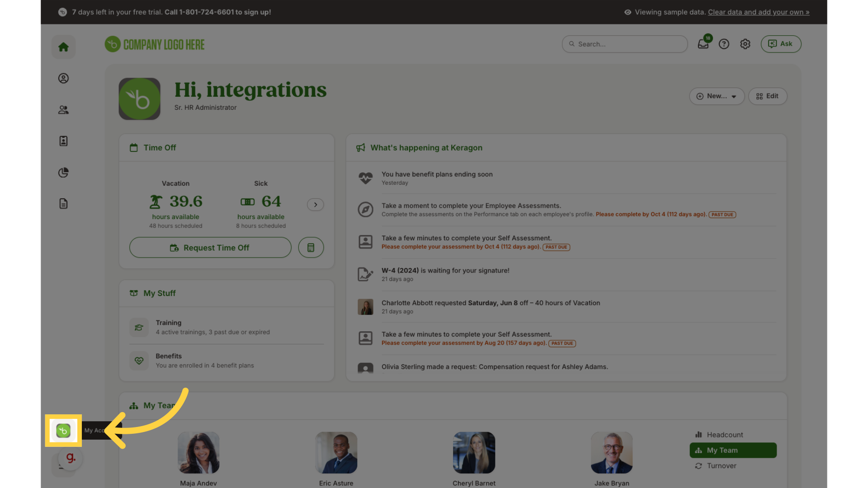Expand the New... dropdown
Image resolution: width=868 pixels, height=488 pixels.
(716, 96)
